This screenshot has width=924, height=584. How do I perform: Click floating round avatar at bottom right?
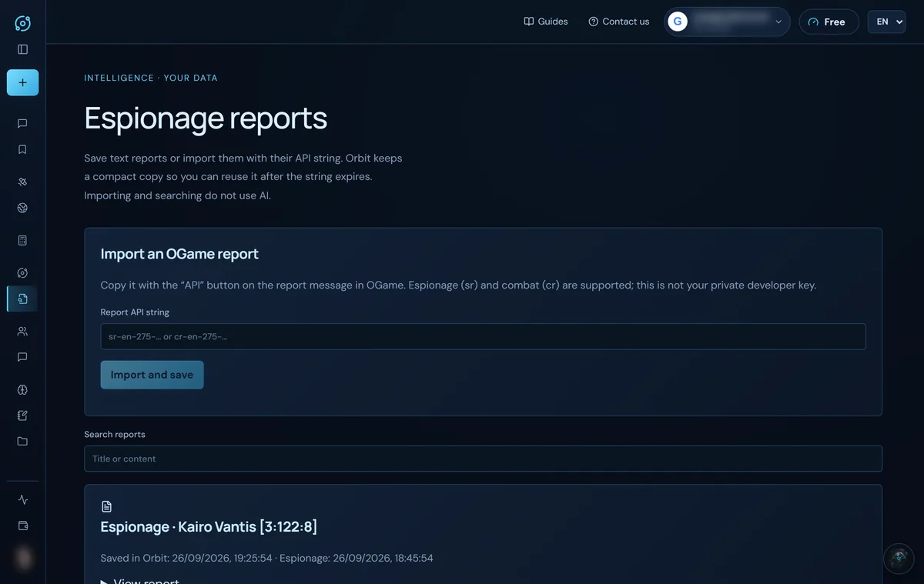pyautogui.click(x=897, y=559)
